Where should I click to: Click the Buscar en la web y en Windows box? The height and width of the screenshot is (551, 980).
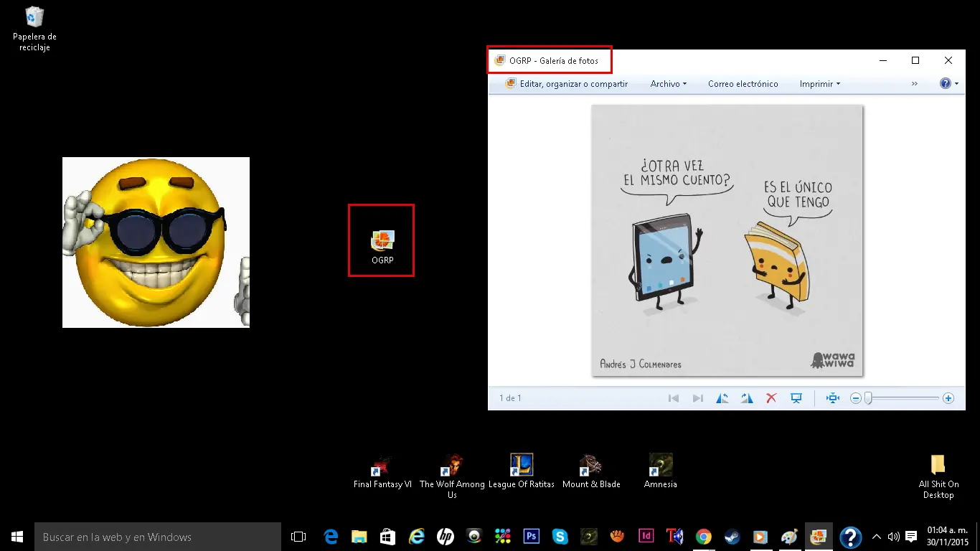click(x=158, y=537)
